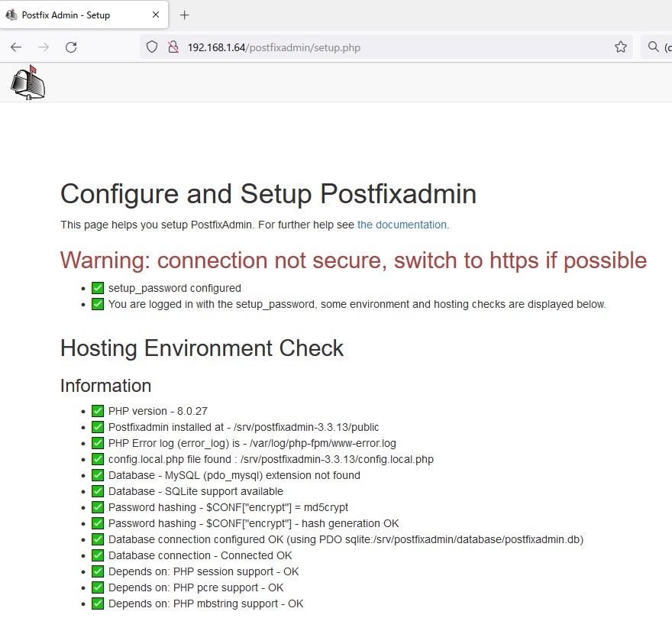Click the '/var/log/php-fpm/www-error.log' line
This screenshot has height=618, width=672.
[x=252, y=443]
